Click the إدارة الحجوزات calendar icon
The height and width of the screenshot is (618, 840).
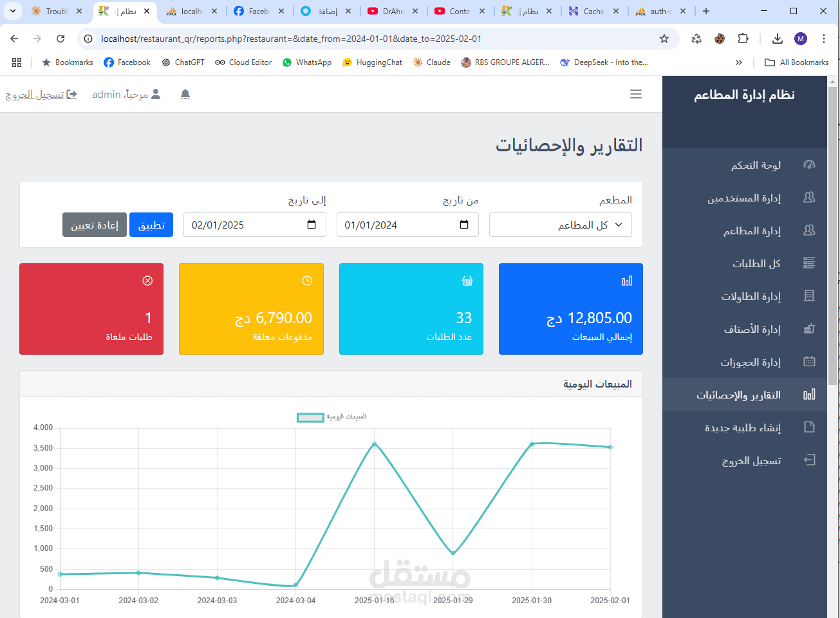pos(808,361)
